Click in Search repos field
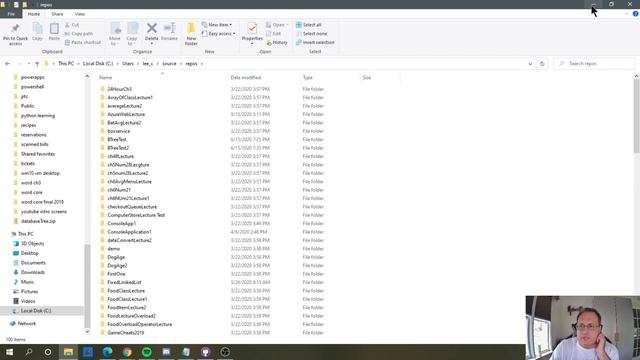The image size is (640, 360). 595,64
